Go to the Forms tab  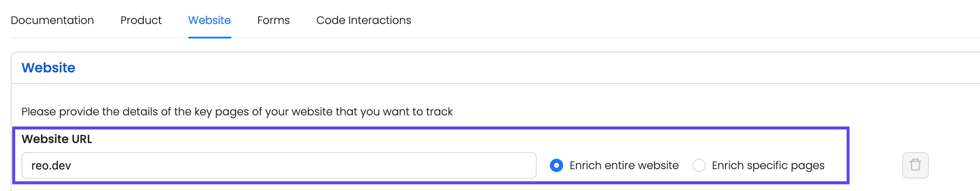click(x=273, y=20)
